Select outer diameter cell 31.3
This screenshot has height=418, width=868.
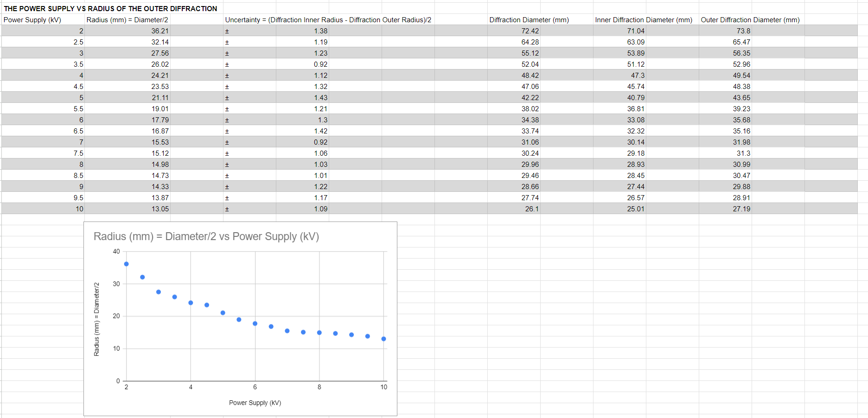click(x=743, y=153)
